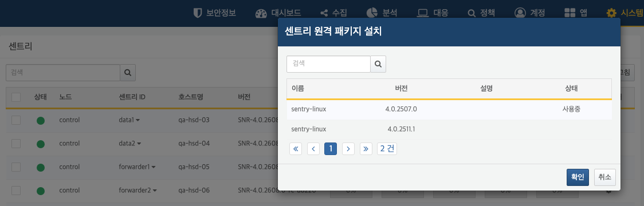Click the green status dot for data2

[40, 144]
